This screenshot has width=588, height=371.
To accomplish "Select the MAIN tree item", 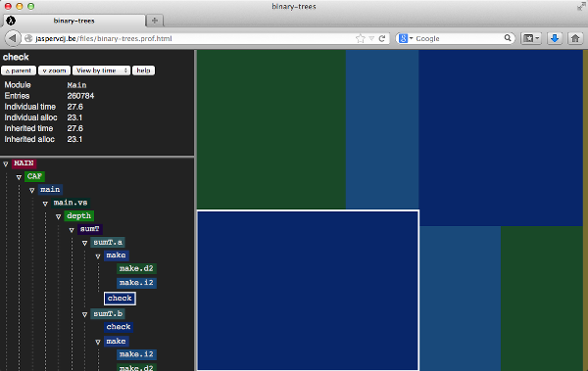I will pos(24,163).
